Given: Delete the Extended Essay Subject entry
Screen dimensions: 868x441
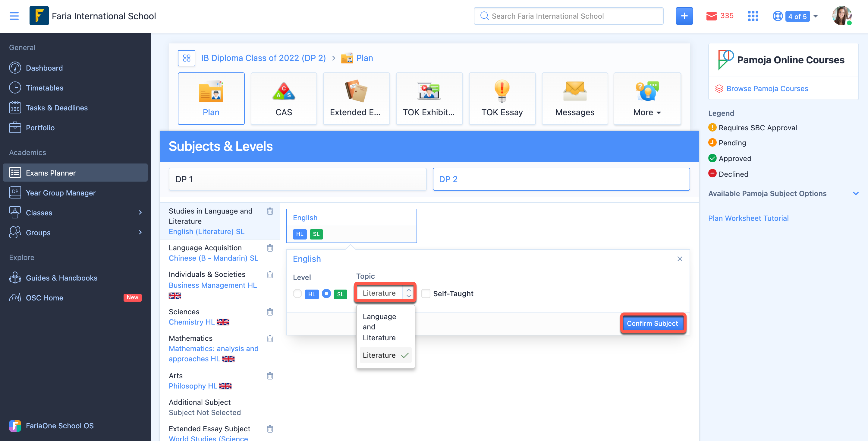Looking at the screenshot, I should click(270, 429).
